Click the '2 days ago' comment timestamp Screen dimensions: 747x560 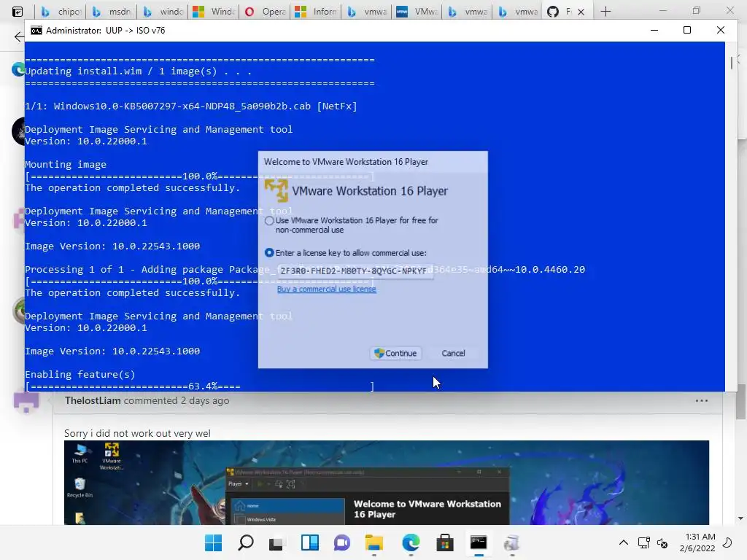click(205, 400)
